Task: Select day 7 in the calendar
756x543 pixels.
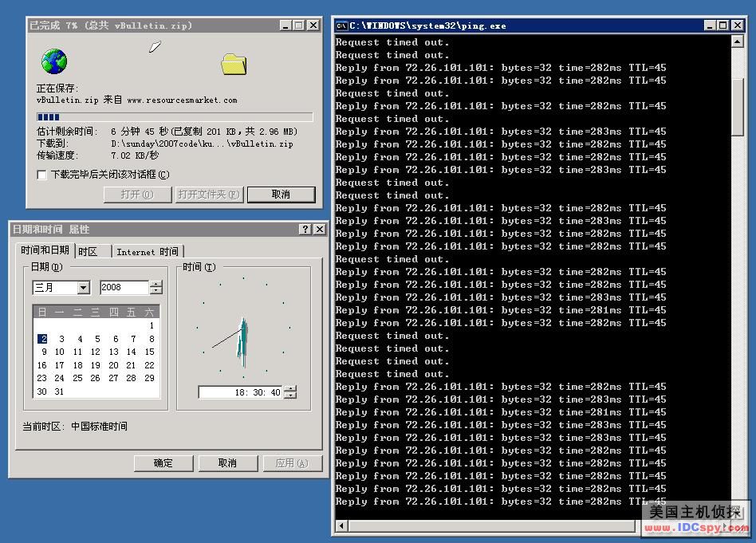Action: [133, 339]
